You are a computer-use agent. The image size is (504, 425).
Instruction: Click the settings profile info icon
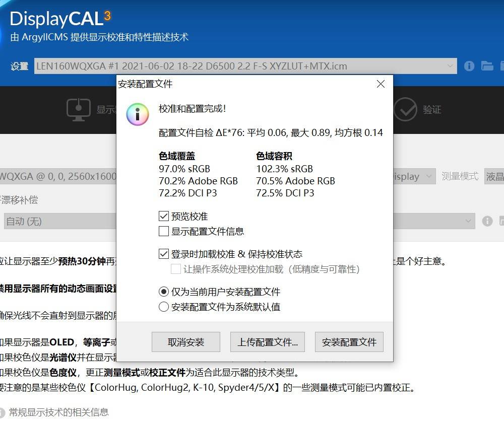469,66
